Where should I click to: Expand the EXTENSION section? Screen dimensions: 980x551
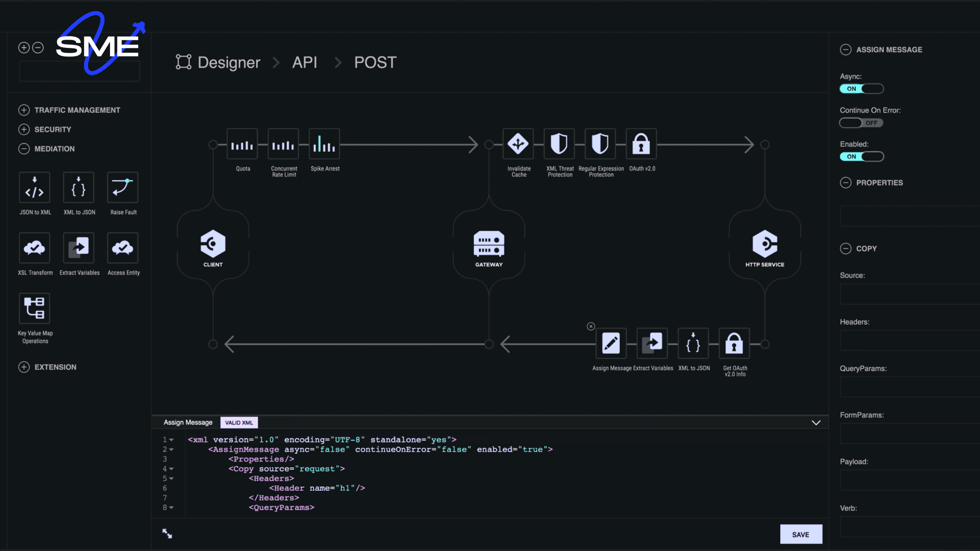point(23,367)
